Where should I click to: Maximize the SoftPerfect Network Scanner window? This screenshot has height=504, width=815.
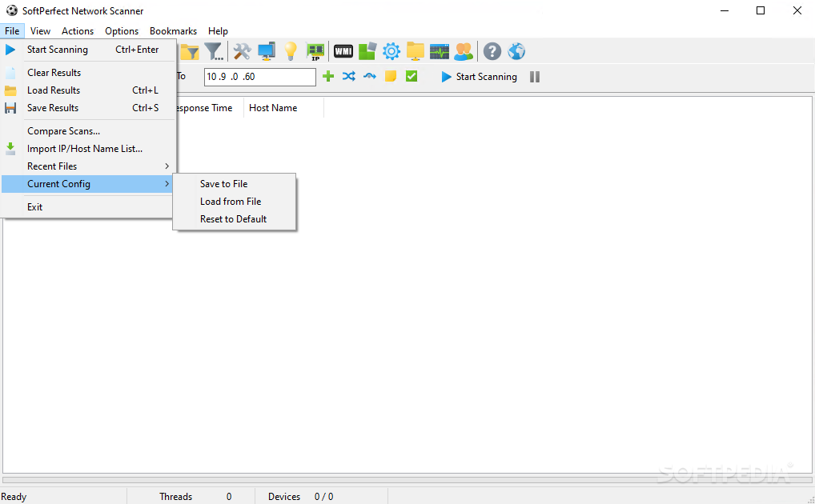click(x=761, y=10)
